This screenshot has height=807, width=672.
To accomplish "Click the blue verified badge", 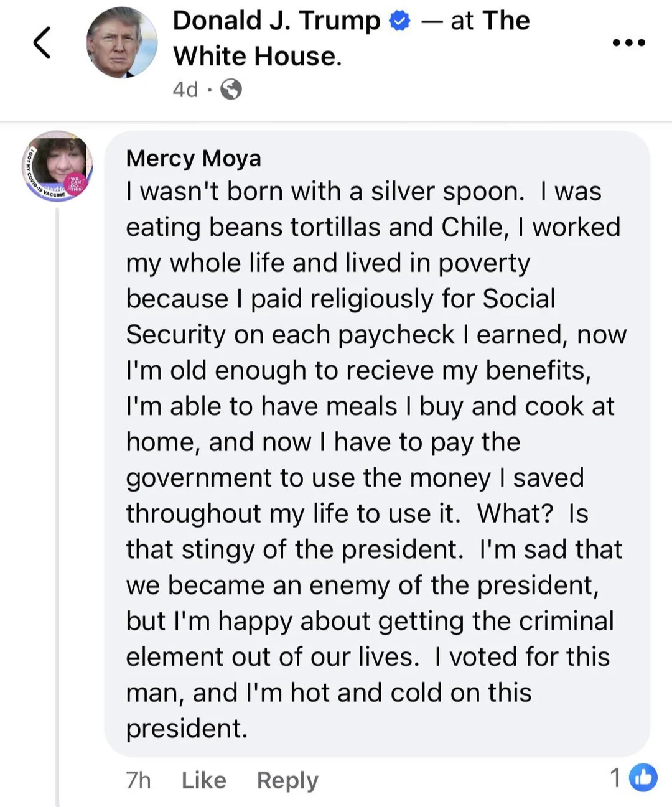I will coord(399,22).
